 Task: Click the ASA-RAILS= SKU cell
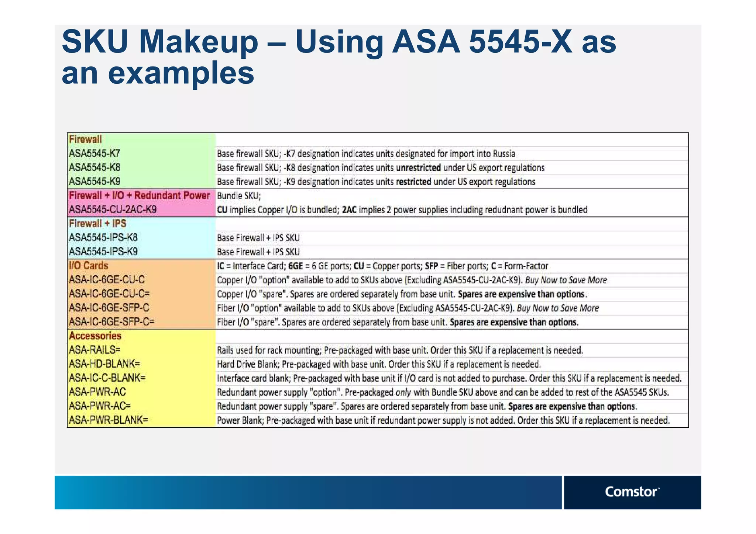pyautogui.click(x=94, y=350)
